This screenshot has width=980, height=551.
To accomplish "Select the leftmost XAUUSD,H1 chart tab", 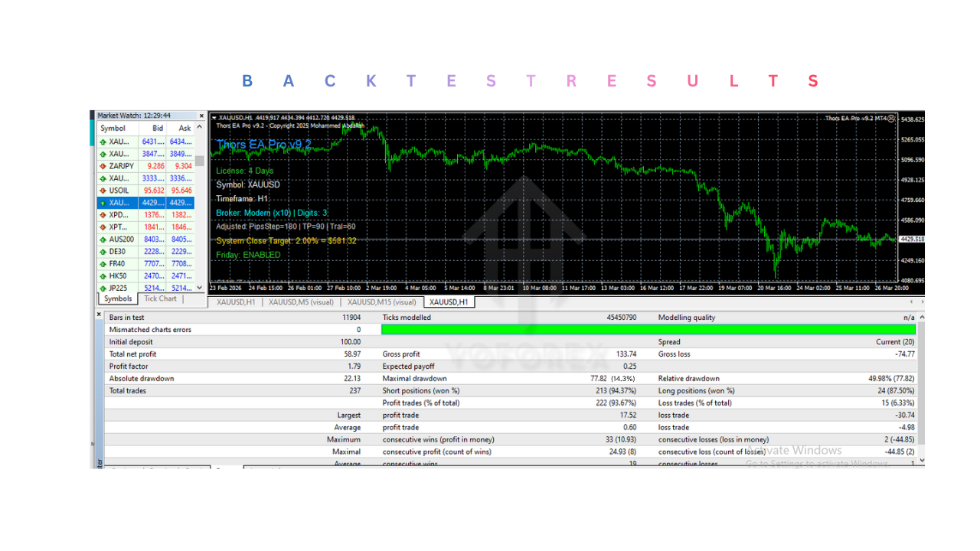I will pos(234,302).
